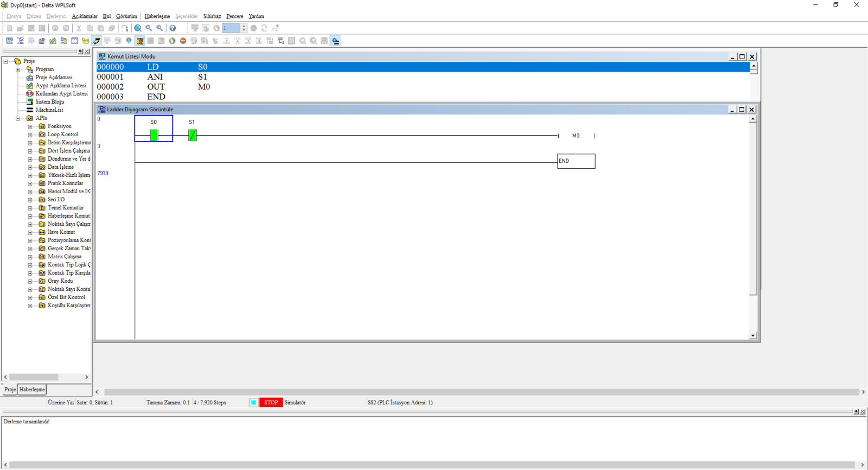The image size is (868, 470).
Task: Click the green circle Run icon
Action: click(x=172, y=41)
